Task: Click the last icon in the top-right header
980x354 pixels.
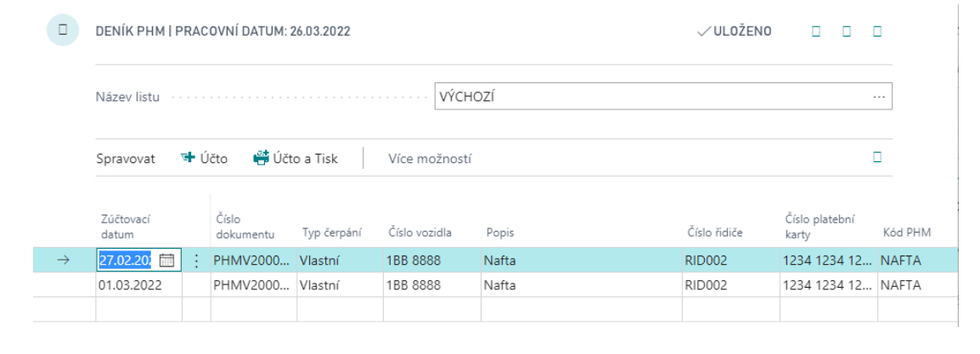Action: (x=877, y=31)
